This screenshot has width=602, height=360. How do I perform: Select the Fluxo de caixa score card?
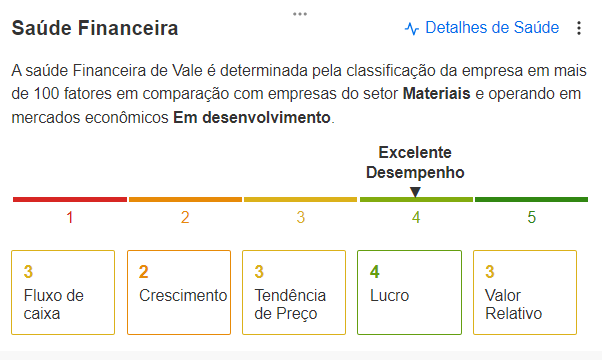click(63, 292)
